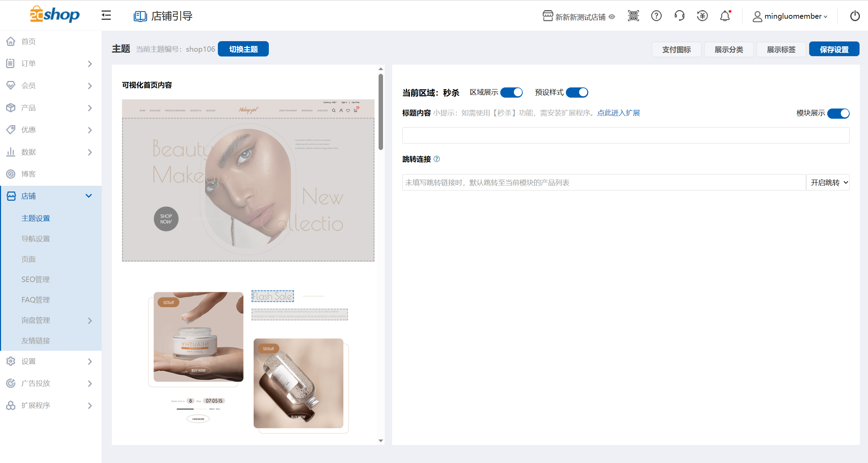
Task: Click the 展示分类 button
Action: coord(729,50)
